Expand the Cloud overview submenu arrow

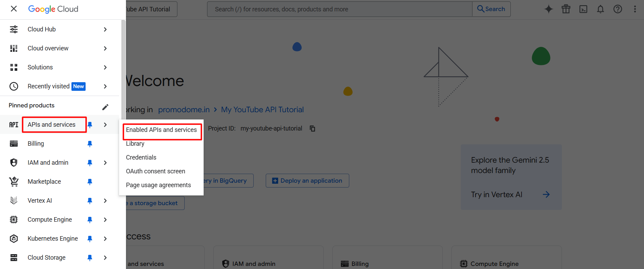[105, 48]
